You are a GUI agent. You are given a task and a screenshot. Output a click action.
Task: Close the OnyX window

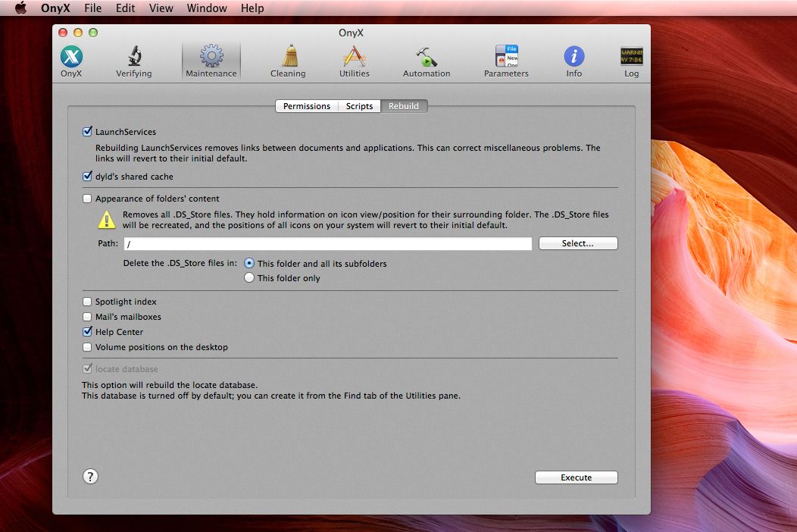click(x=63, y=33)
